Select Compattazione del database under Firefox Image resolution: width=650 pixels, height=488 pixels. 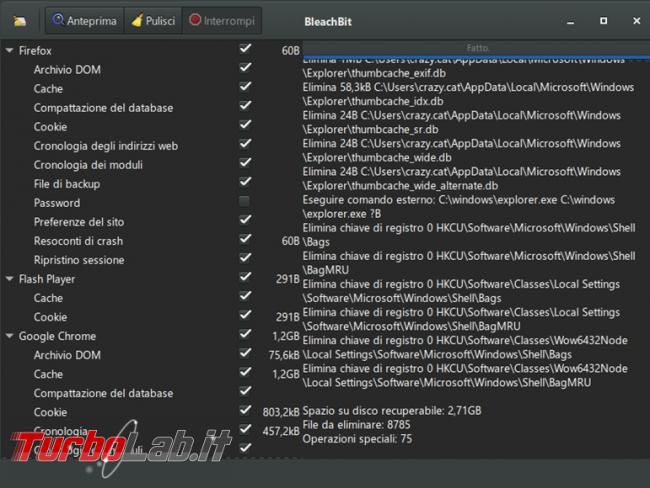[103, 108]
